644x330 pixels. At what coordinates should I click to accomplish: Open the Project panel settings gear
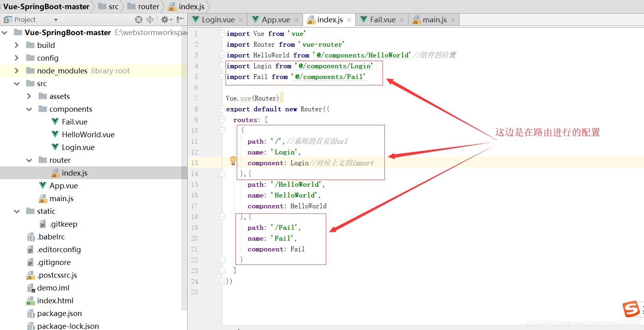tap(164, 20)
